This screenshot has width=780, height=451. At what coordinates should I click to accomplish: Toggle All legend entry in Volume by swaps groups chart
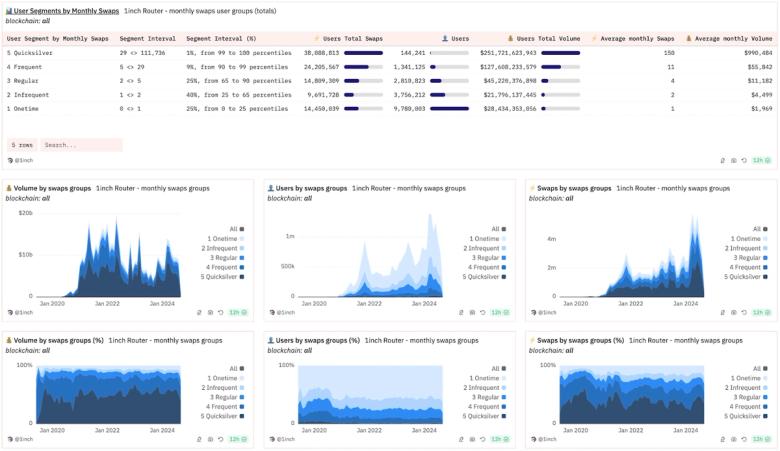coord(237,229)
